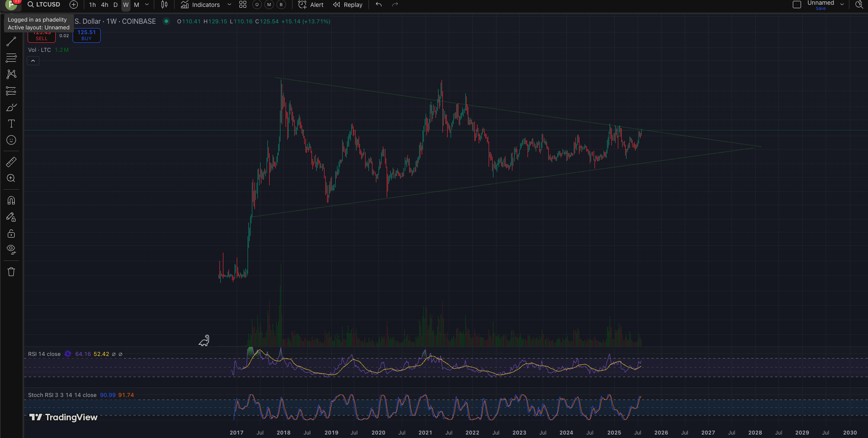868x438 pixels.
Task: Click the RSI refresh indicator icon
Action: coord(68,354)
